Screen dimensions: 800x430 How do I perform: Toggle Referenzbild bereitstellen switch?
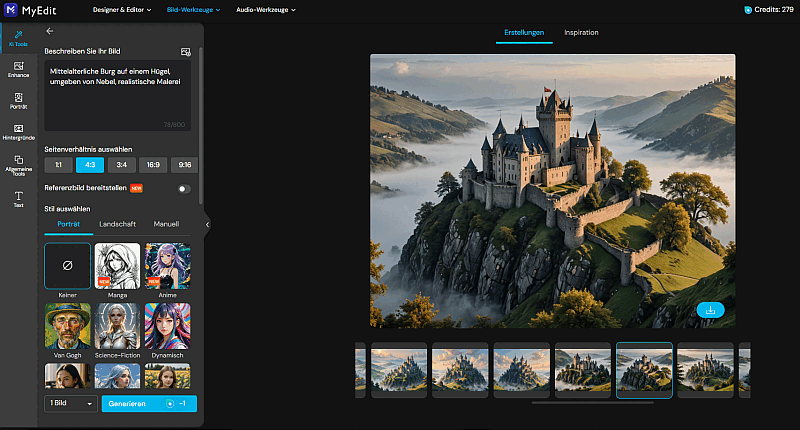point(184,188)
